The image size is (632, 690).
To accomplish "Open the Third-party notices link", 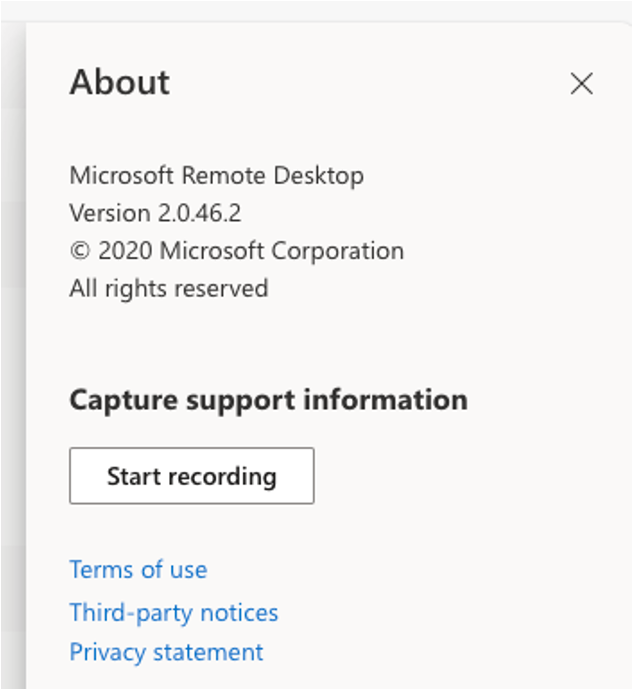I will click(x=174, y=613).
